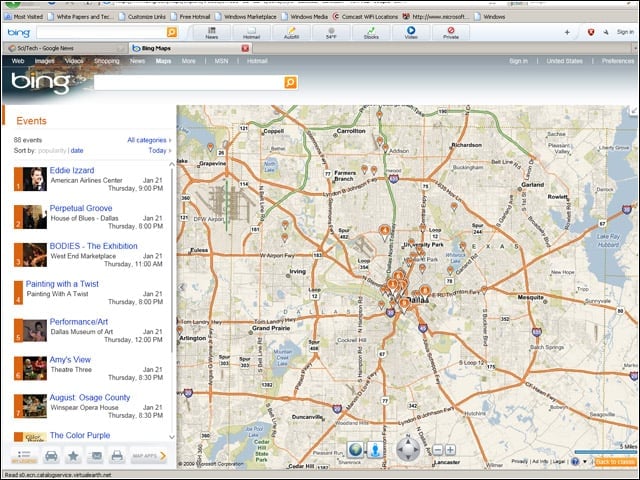
Task: Click the numbered pin 4 on the map
Action: [384, 231]
